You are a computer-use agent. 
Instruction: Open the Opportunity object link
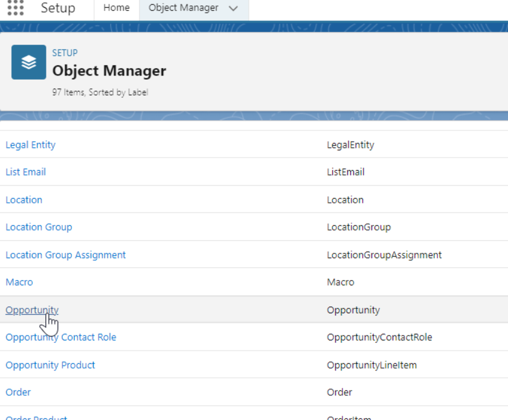(x=32, y=310)
